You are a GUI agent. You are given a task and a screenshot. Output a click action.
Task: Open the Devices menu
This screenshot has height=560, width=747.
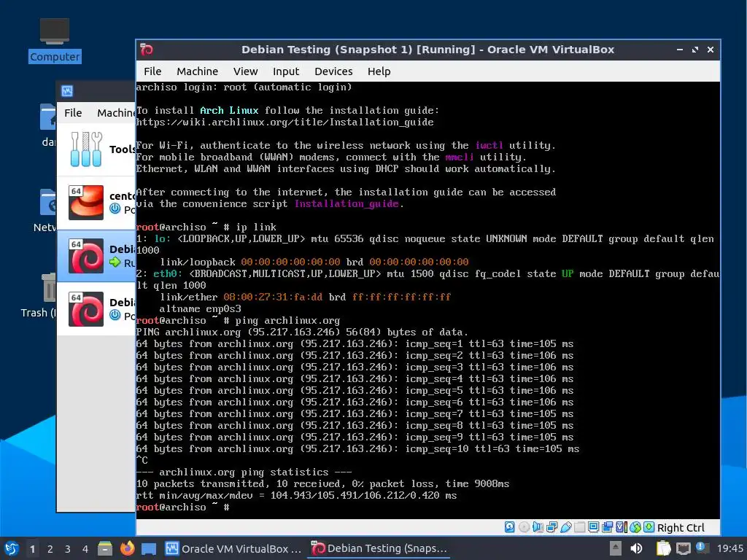[333, 71]
